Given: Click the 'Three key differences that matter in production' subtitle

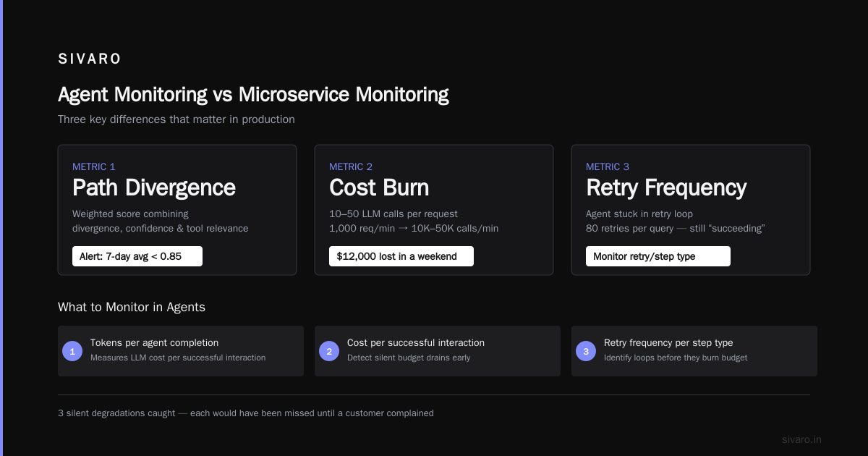Looking at the screenshot, I should [176, 119].
